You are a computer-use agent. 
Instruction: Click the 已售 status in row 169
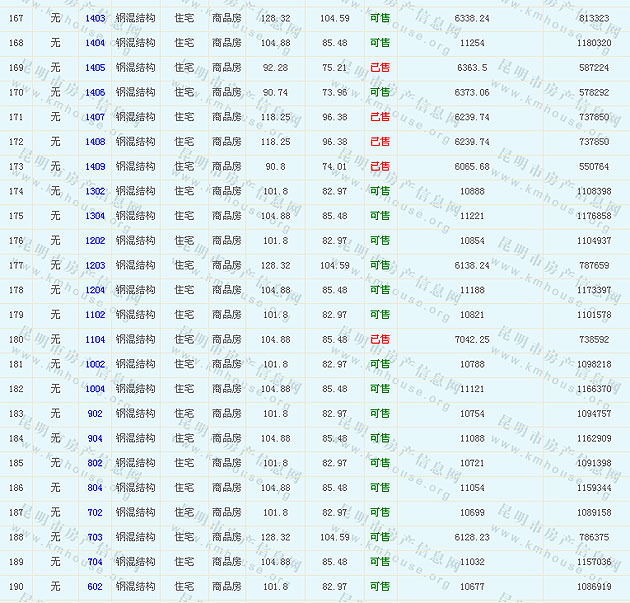(380, 68)
